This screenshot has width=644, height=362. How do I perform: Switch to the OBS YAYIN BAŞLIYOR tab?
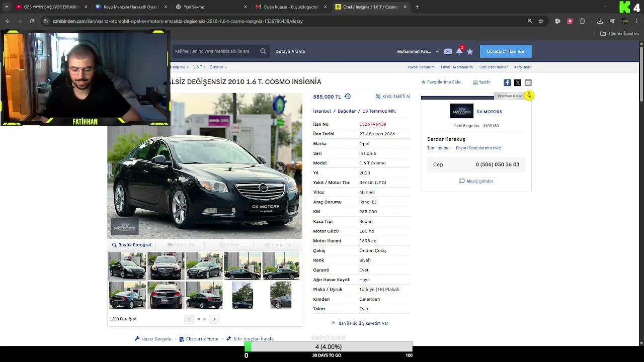tap(51, 7)
